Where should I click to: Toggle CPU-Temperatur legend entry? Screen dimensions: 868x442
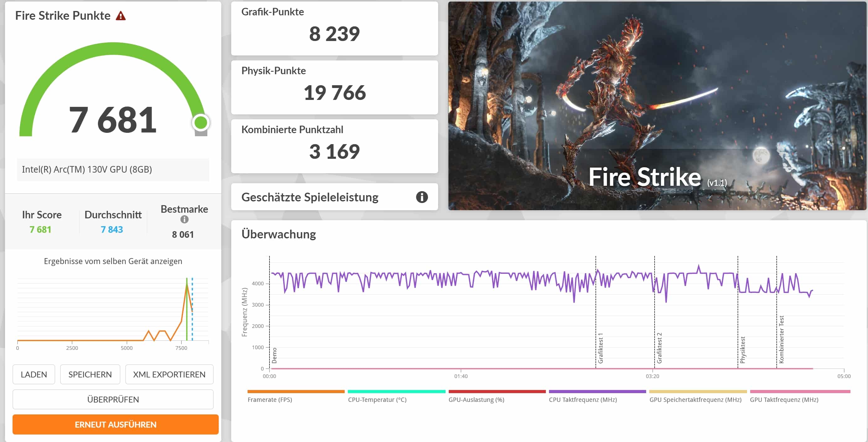pyautogui.click(x=377, y=399)
